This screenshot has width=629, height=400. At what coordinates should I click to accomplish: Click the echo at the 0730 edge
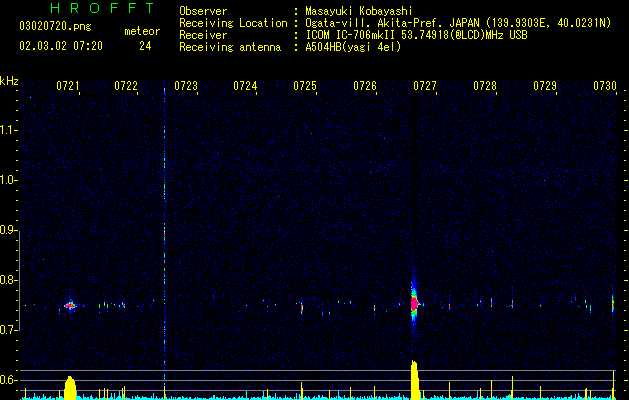click(613, 304)
